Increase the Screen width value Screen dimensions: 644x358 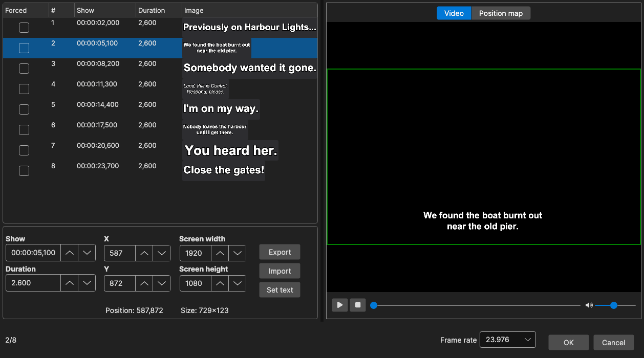[x=220, y=253]
